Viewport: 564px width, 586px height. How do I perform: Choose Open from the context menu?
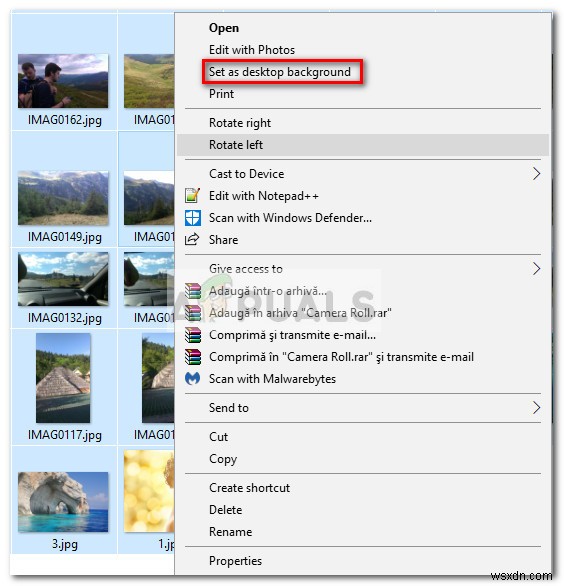(224, 28)
